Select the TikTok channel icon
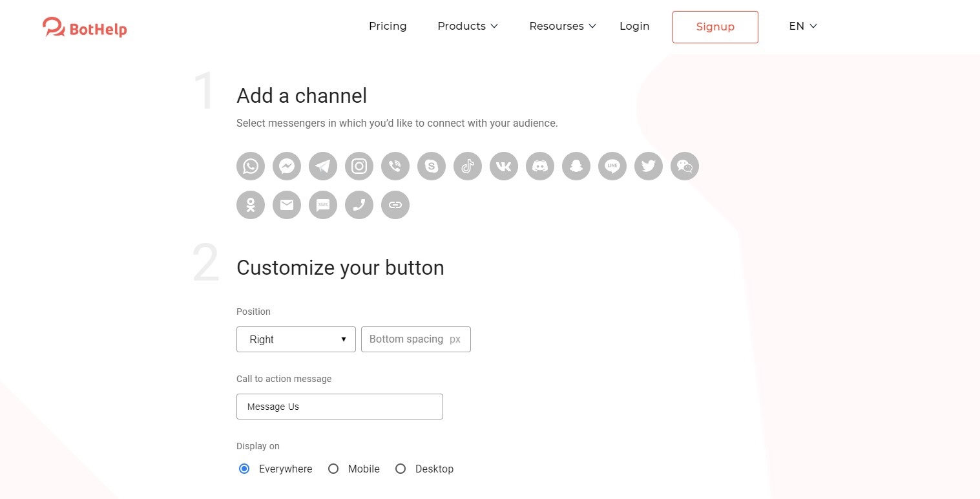 click(468, 166)
